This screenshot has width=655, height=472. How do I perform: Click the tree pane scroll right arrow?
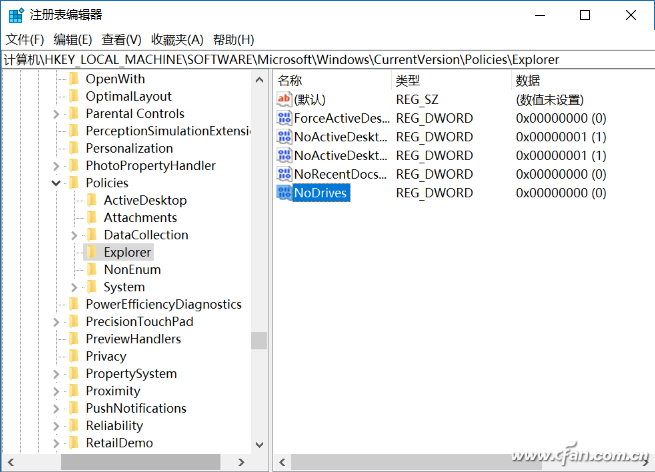[241, 462]
